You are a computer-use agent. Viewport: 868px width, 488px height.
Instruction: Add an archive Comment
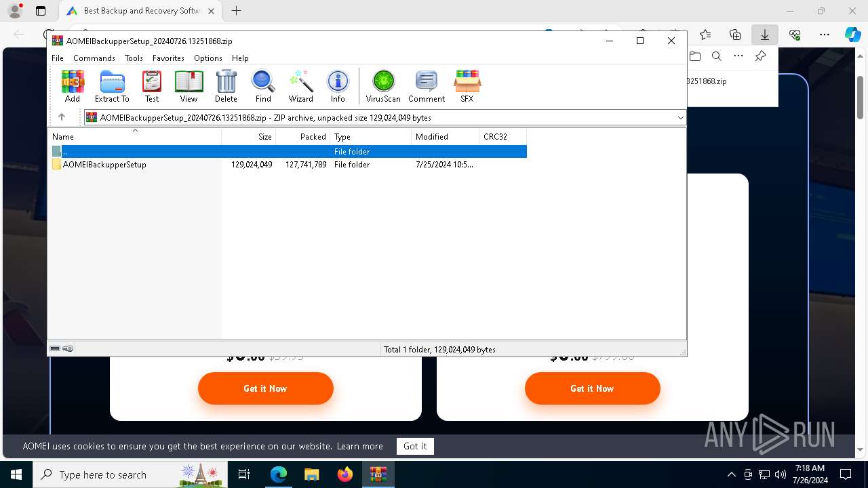(x=427, y=86)
